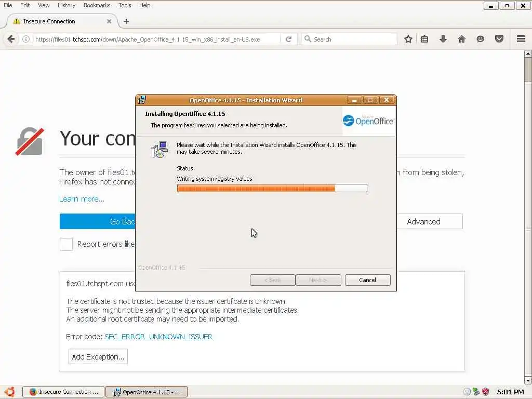The width and height of the screenshot is (532, 399).
Task: Minimize the Installation Wizard window
Action: [354, 100]
